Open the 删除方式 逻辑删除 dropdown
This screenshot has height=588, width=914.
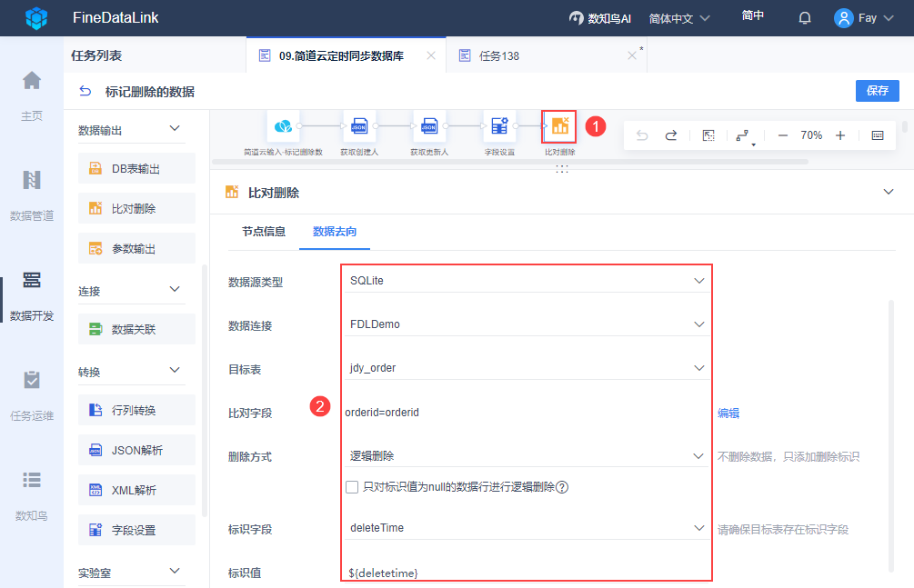tap(527, 455)
